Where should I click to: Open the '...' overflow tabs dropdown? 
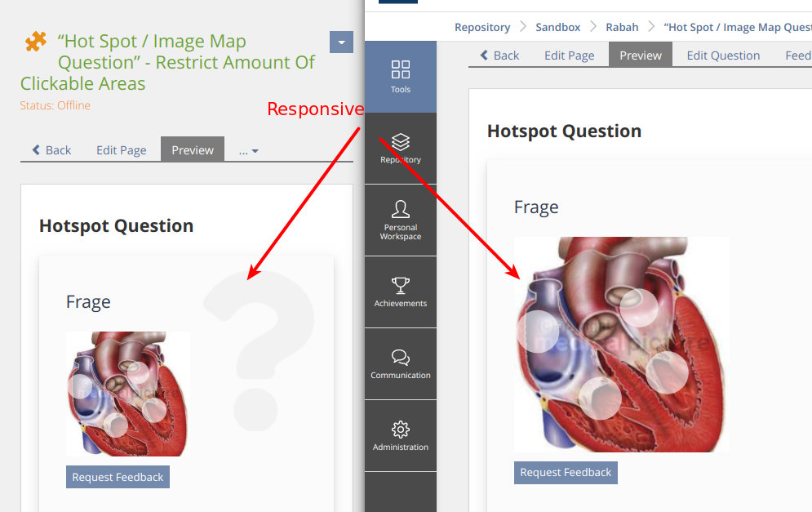coord(248,150)
